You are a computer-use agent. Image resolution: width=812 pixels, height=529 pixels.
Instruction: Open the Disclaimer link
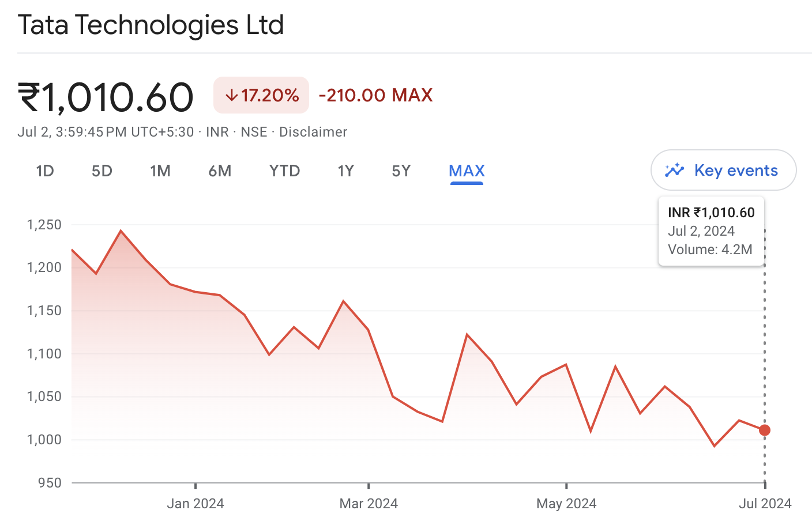click(313, 131)
